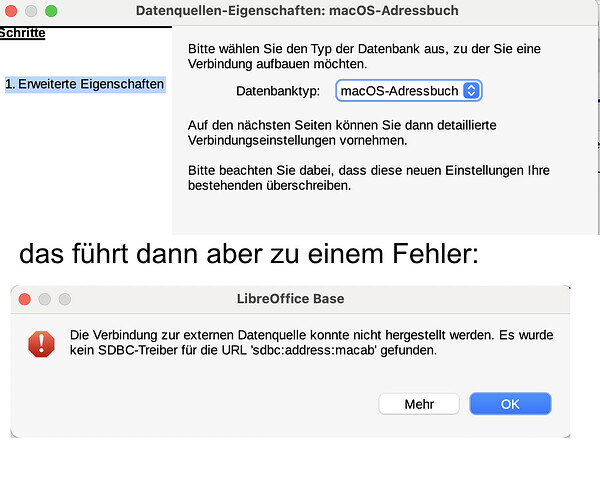The image size is (600, 484).
Task: Click green zoom button of Datenquellen-Eigenschaften window
Action: (x=51, y=11)
